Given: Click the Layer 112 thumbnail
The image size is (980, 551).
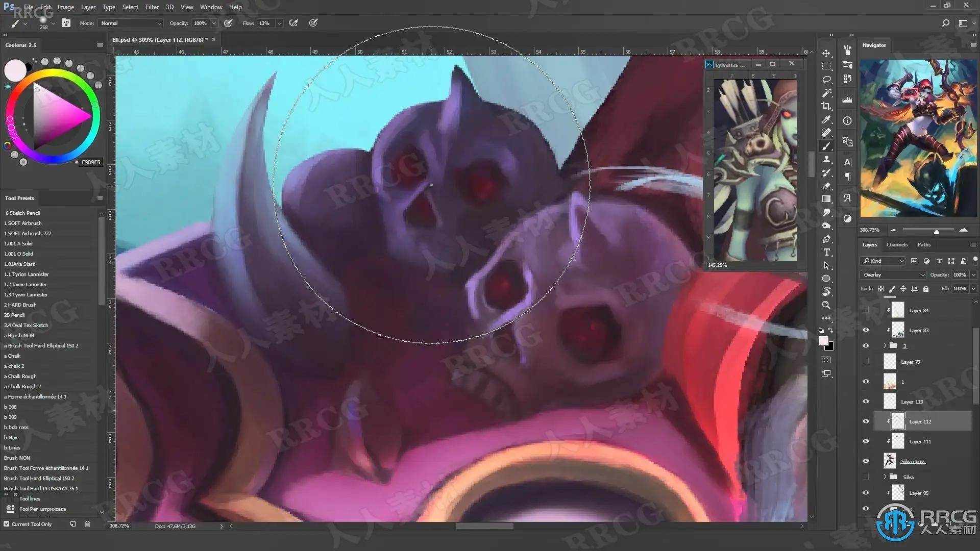Looking at the screenshot, I should [898, 421].
